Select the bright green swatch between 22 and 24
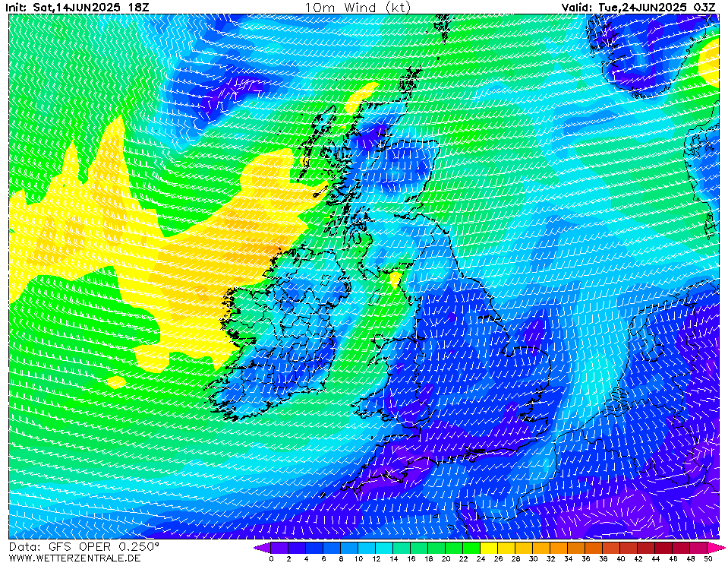The height and width of the screenshot is (563, 728). tap(471, 548)
